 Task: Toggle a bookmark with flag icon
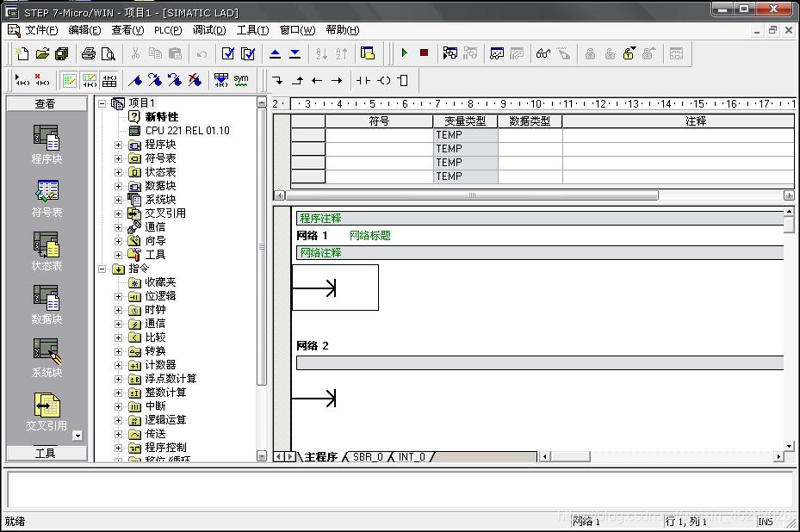point(135,80)
